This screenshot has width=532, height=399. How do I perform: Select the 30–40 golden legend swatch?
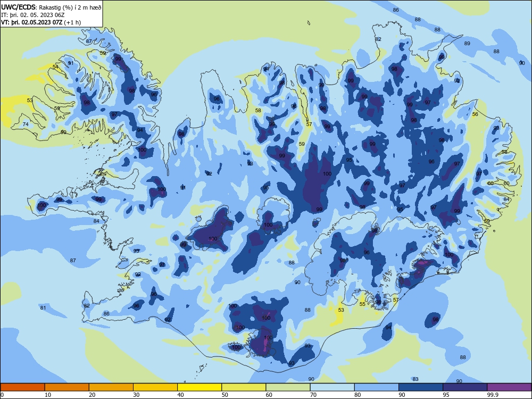155,387
